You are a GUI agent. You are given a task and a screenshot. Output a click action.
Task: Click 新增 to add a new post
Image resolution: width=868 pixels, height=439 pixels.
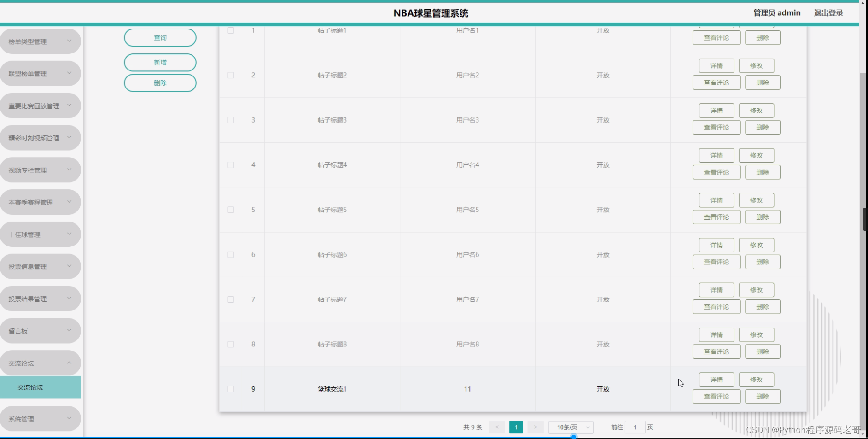[x=160, y=62]
